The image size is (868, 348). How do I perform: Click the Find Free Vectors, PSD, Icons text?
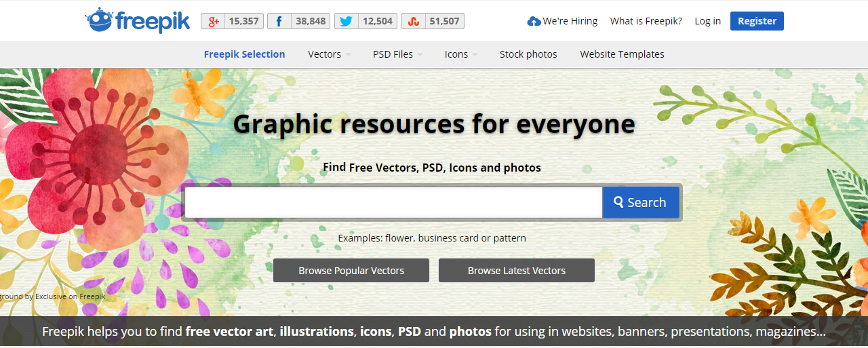tap(432, 167)
